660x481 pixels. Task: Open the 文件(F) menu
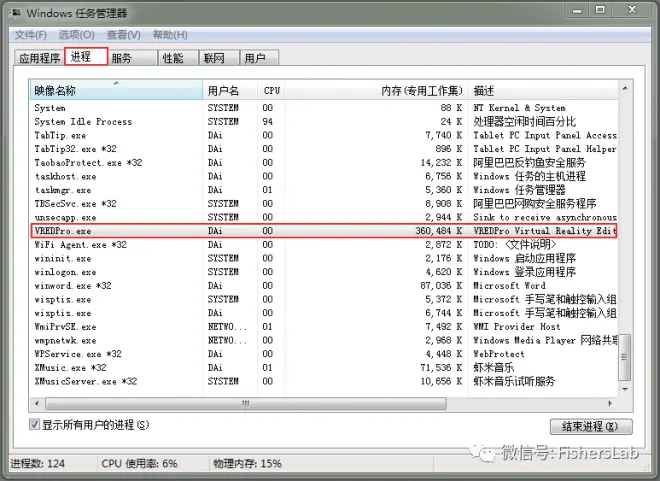pos(30,35)
